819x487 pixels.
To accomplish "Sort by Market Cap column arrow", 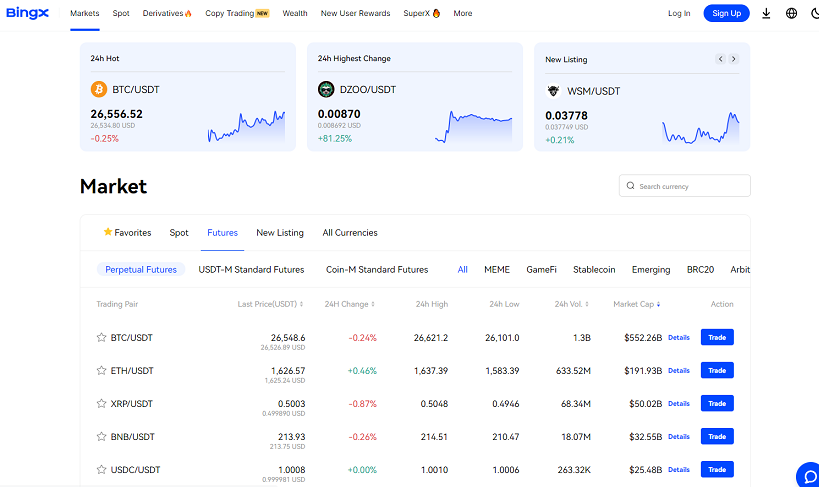I will (658, 304).
